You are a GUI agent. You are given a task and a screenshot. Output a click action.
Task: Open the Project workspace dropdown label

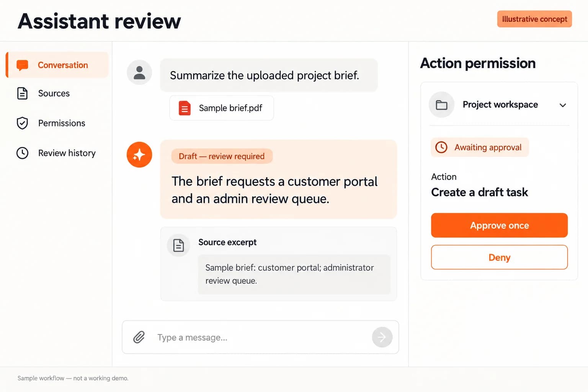(500, 105)
